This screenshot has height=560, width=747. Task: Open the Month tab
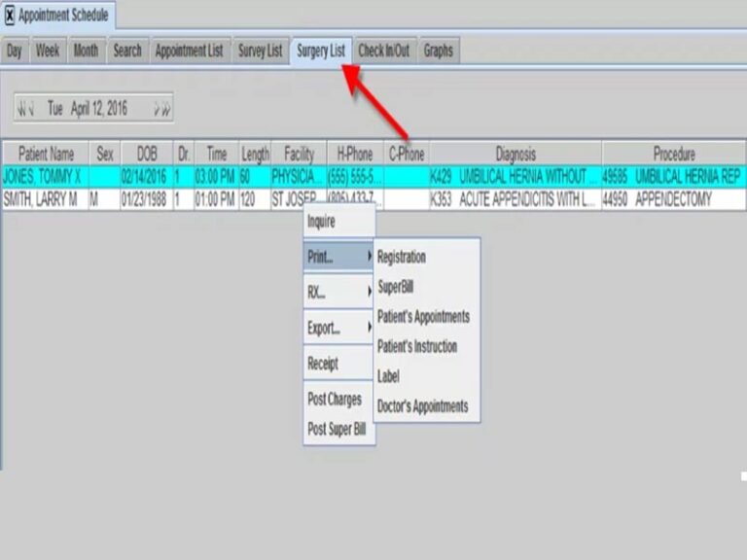(x=86, y=51)
